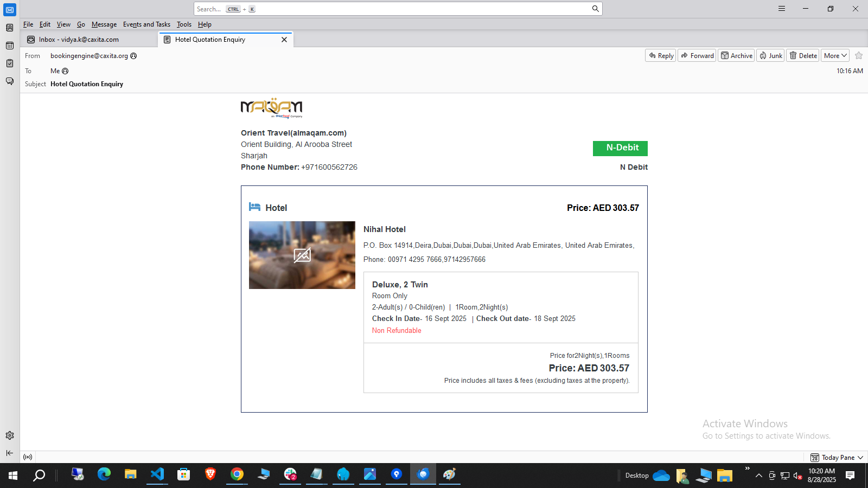The width and height of the screenshot is (868, 488).
Task: Open the Chat sidebar icon
Action: pos(10,81)
